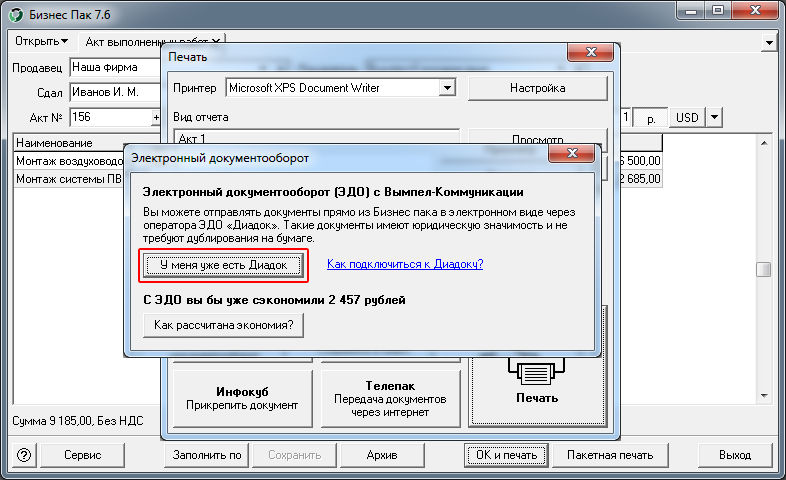Click 'Сумма 9 185,00, Без НДС' status text

point(78,421)
